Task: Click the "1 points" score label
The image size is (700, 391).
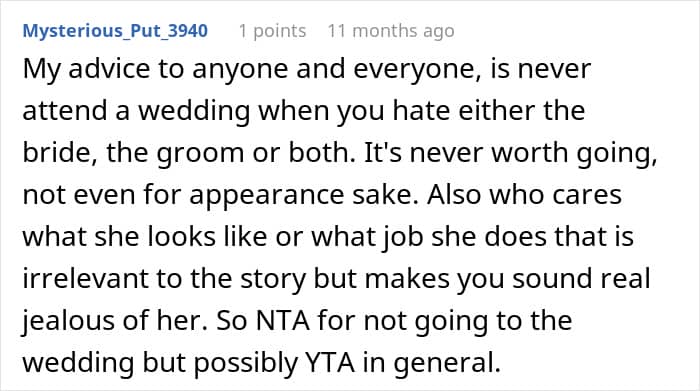Action: [272, 31]
